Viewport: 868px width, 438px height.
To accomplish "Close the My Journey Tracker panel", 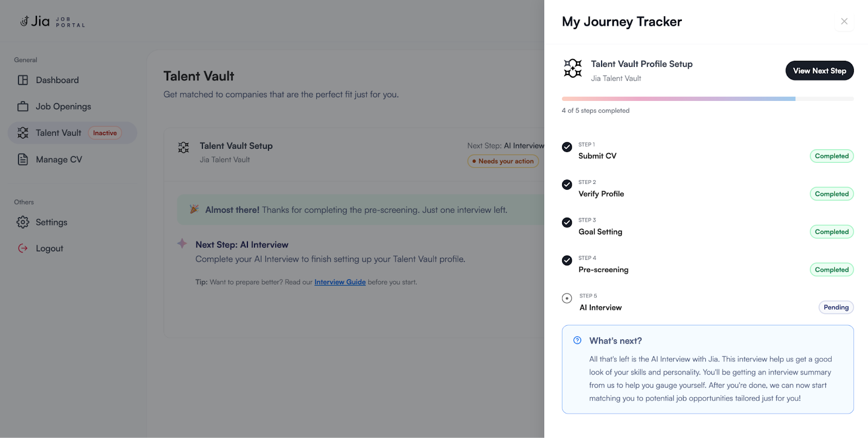I will [844, 22].
